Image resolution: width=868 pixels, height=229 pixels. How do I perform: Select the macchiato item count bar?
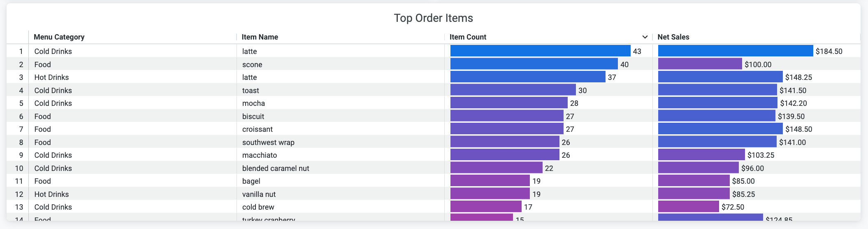504,155
